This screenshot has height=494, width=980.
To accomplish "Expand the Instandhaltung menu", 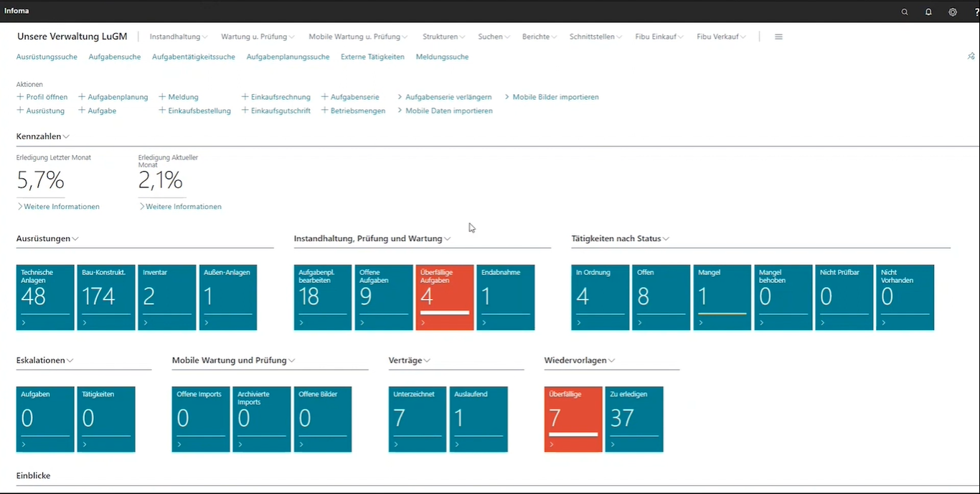I will 179,37.
